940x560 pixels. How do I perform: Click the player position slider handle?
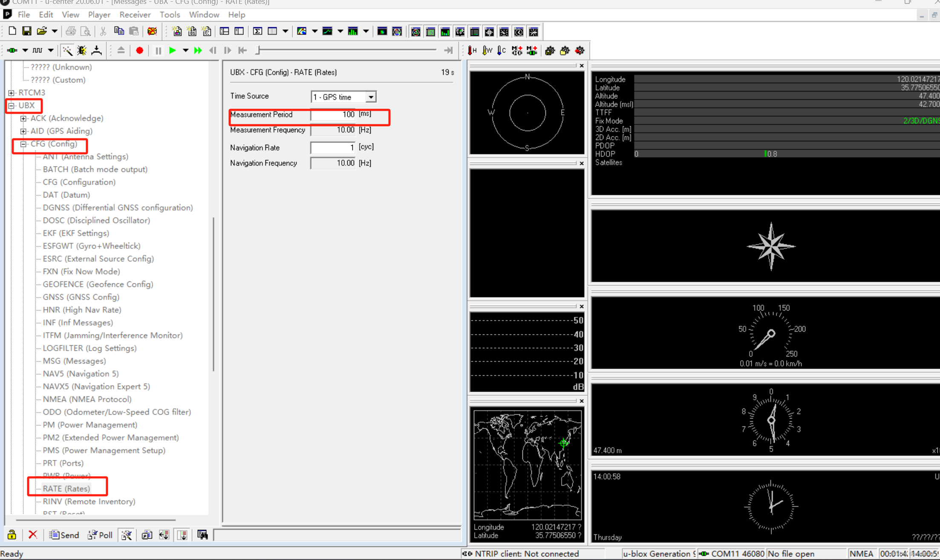(x=258, y=51)
